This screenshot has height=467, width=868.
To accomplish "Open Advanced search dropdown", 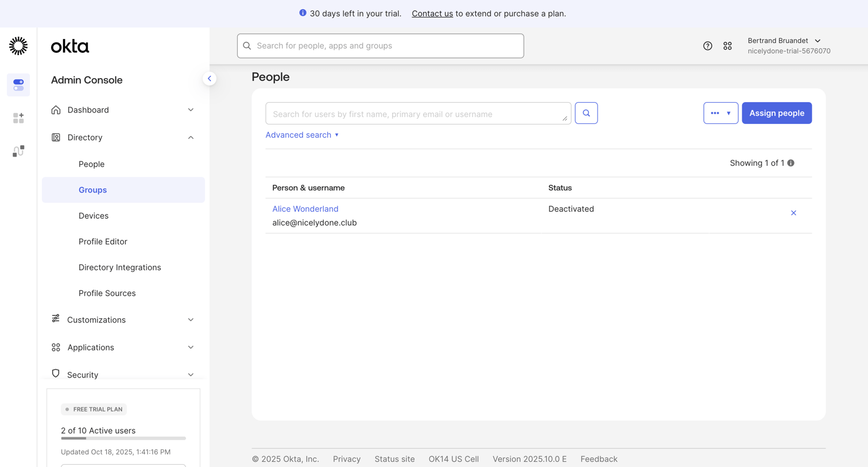I will pyautogui.click(x=302, y=135).
